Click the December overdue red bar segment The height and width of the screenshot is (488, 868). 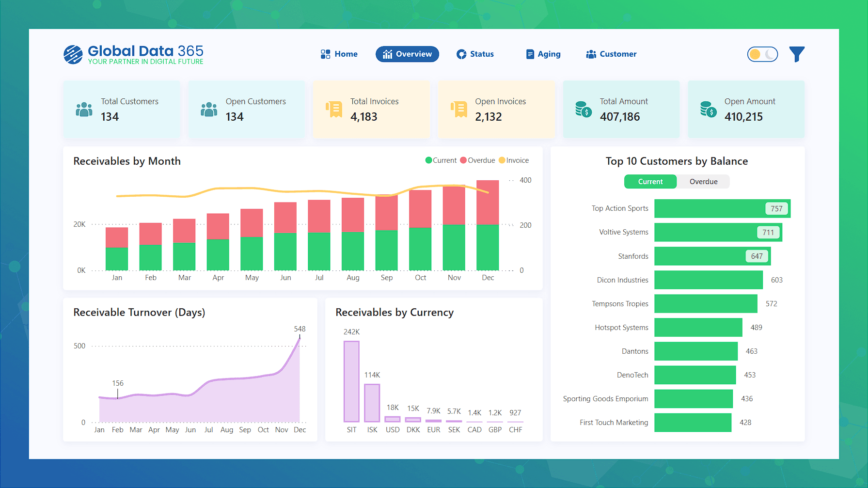[x=488, y=203]
